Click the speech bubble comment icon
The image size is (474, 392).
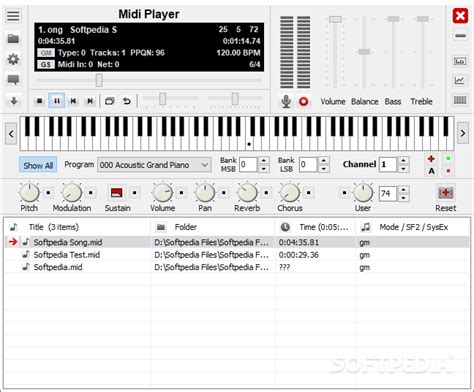tap(13, 79)
